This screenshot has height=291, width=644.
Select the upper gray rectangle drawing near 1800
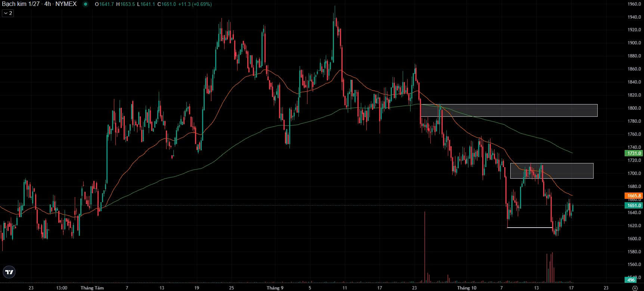pos(509,110)
